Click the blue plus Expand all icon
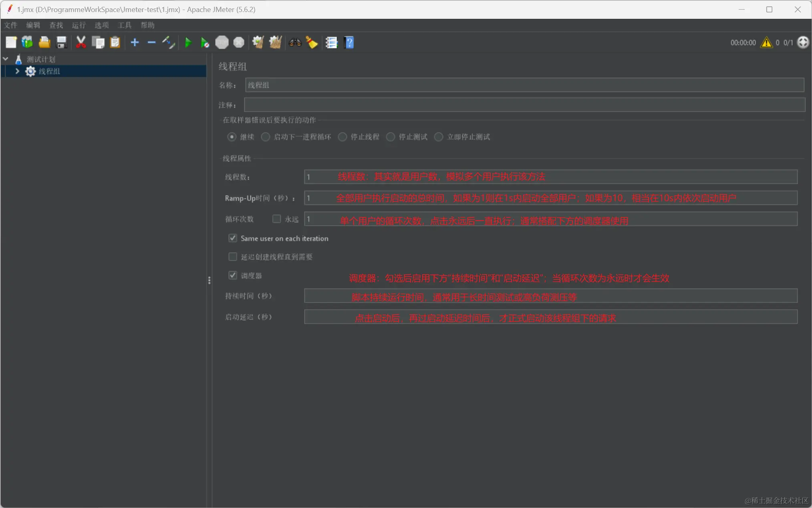812x508 pixels. 135,42
